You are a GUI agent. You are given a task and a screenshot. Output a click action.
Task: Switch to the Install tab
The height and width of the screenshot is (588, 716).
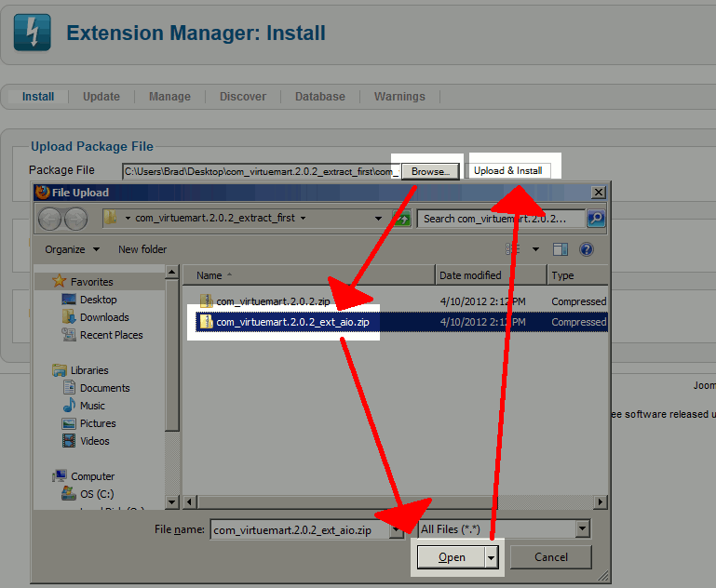[x=38, y=97]
